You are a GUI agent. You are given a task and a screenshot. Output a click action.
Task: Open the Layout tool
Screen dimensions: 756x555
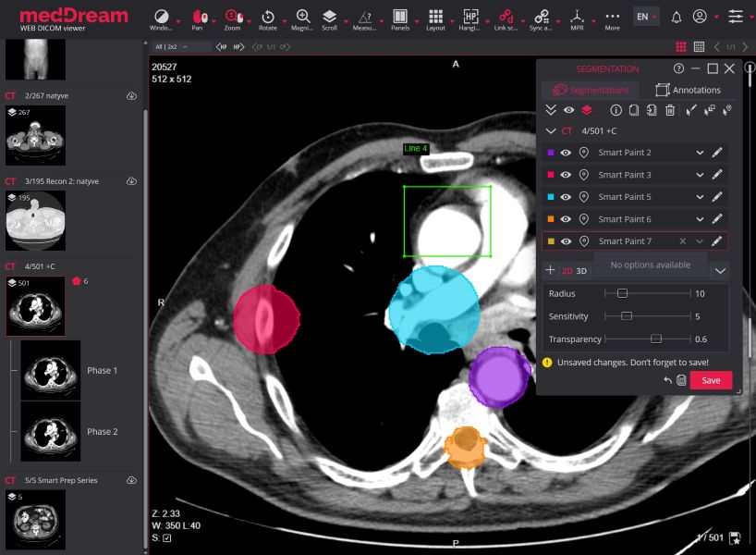(435, 19)
